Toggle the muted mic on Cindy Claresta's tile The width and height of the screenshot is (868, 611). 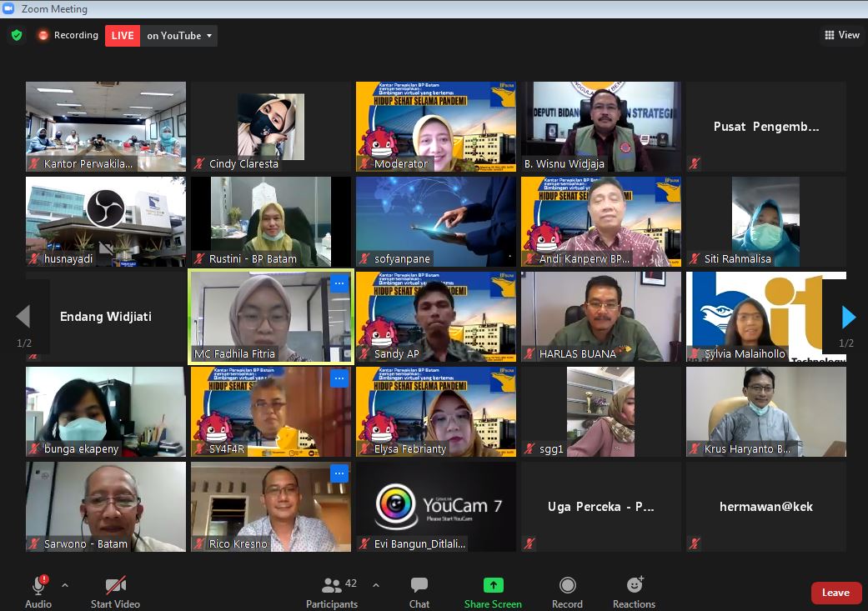[198, 164]
